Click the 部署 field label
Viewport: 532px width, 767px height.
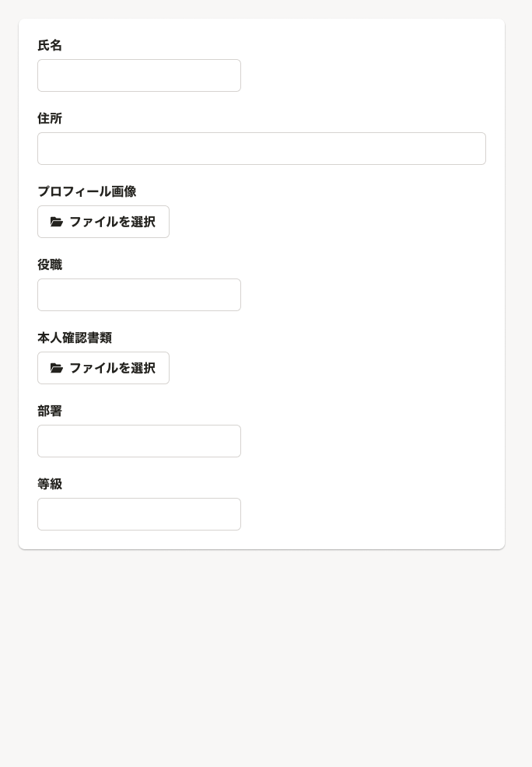click(x=50, y=412)
